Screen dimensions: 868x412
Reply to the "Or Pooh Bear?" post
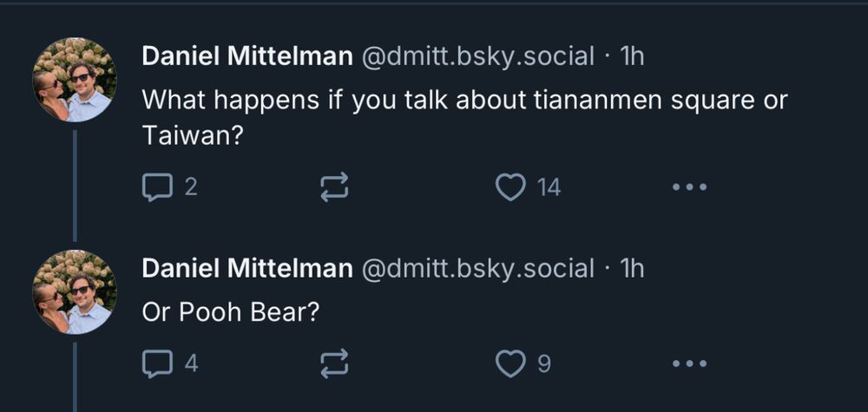pyautogui.click(x=157, y=363)
